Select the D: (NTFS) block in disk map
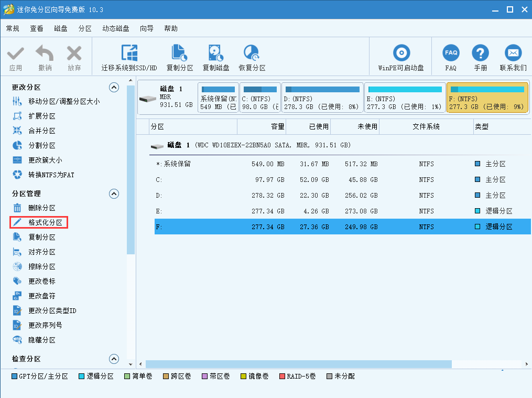The image size is (532, 398). point(322,98)
